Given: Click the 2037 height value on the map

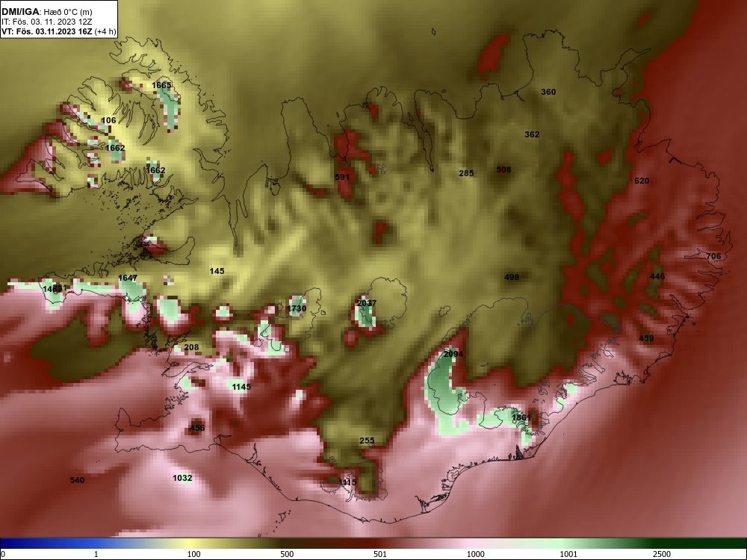Looking at the screenshot, I should click(x=367, y=303).
